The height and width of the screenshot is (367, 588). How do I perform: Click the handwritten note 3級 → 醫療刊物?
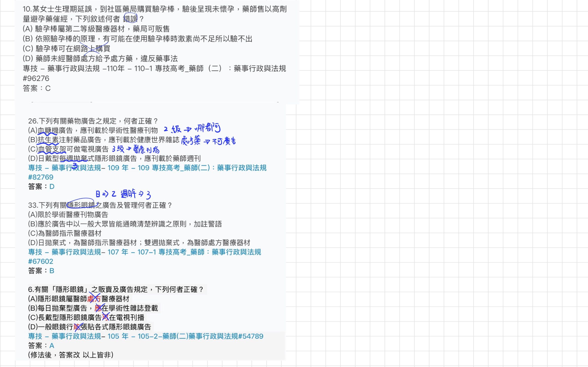tap(136, 149)
